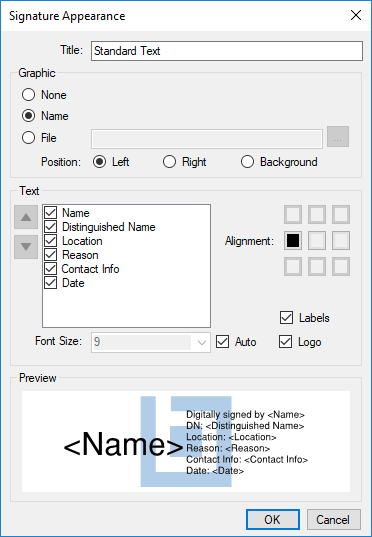This screenshot has height=537, width=372.
Task: Open the Font Size dropdown
Action: pyautogui.click(x=202, y=342)
